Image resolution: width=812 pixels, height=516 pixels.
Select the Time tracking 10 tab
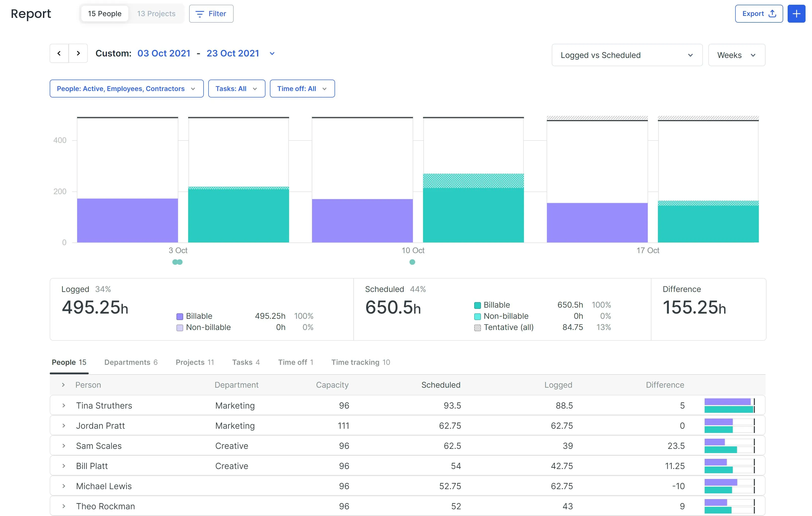pyautogui.click(x=360, y=362)
